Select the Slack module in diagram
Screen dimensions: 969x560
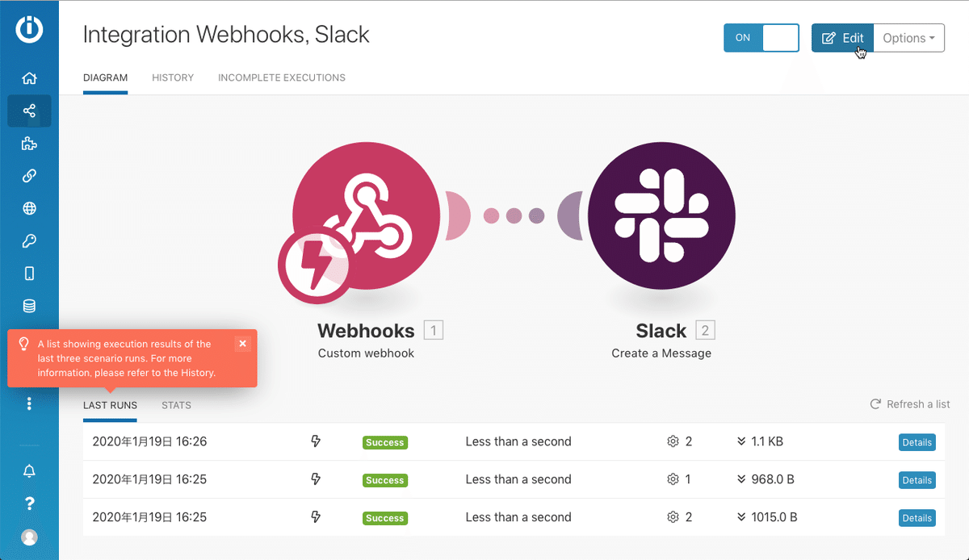pos(661,215)
